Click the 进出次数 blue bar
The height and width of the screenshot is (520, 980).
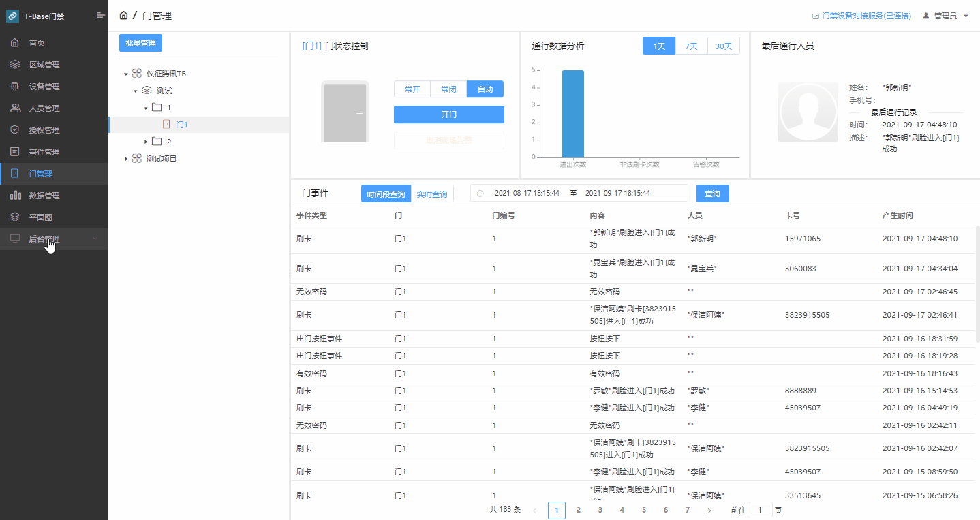(x=573, y=114)
